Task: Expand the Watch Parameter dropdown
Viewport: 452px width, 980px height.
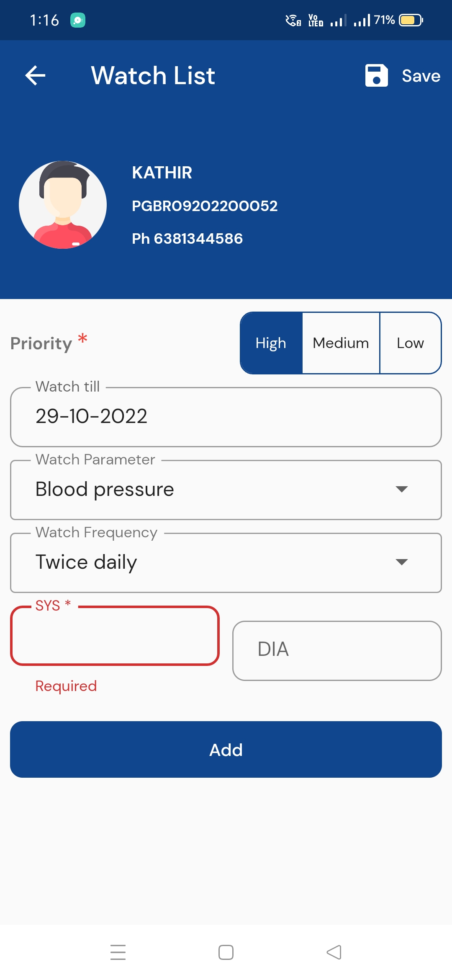Action: coord(209,490)
